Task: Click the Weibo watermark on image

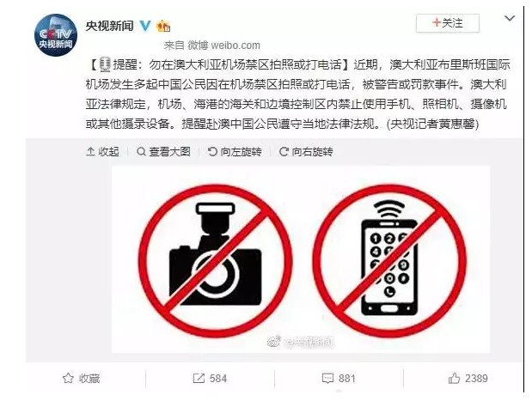Action: tap(300, 343)
